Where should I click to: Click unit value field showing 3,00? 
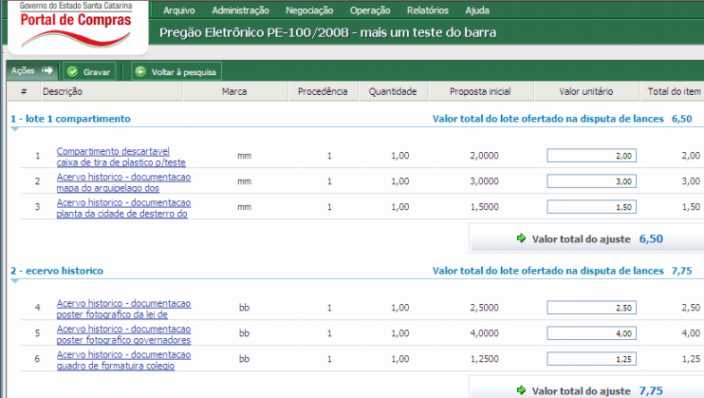(x=591, y=181)
